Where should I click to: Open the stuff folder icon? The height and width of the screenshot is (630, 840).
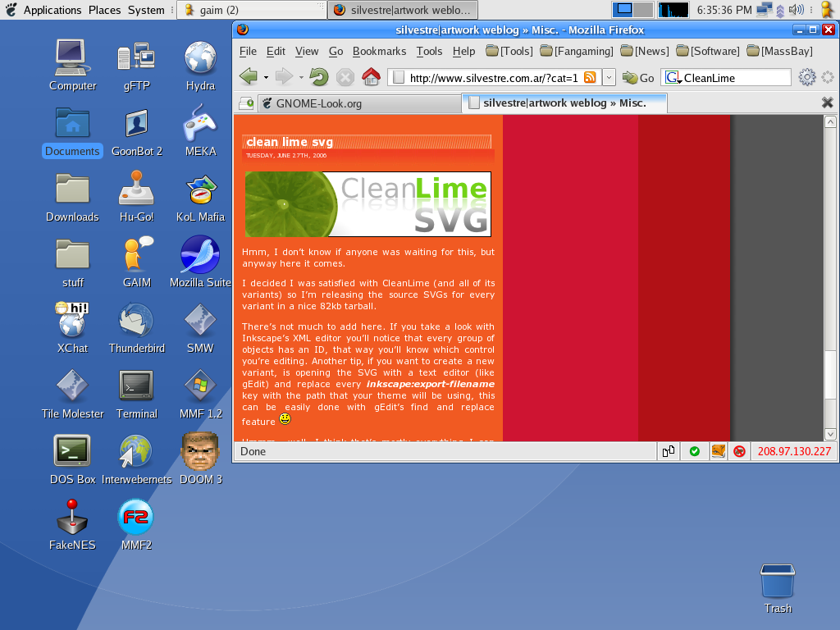(72, 262)
